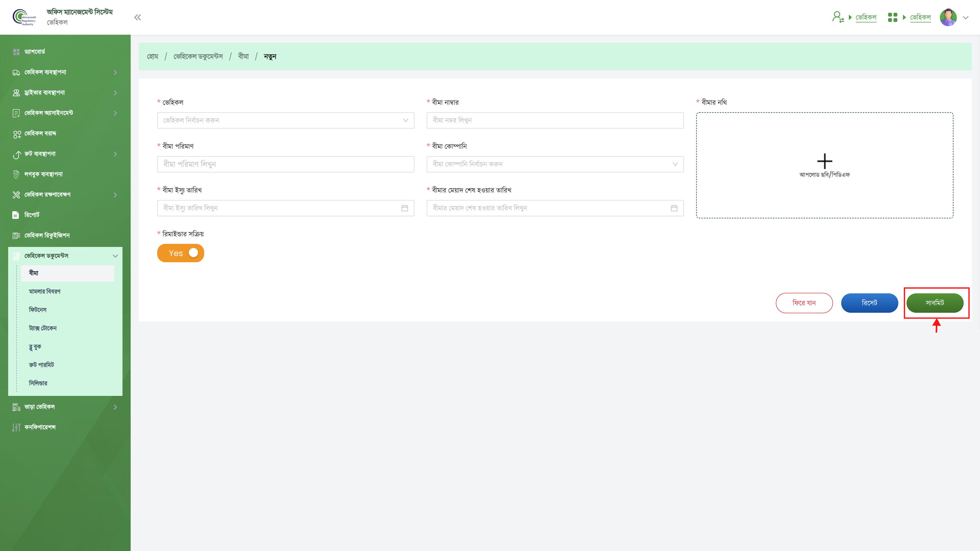This screenshot has width=980, height=551.
Task: Open the profile dropdown arrow beside avatar
Action: [965, 18]
